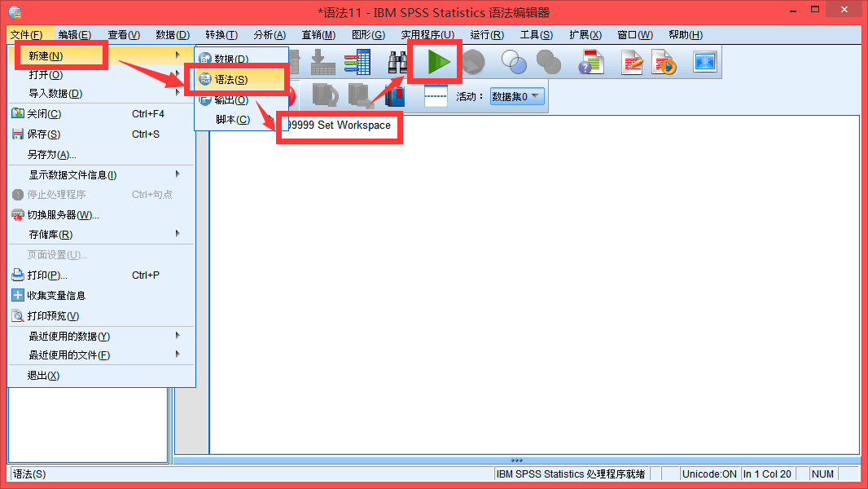Choose 关闭(C) menu entry
This screenshot has height=489, width=868.
coord(101,113)
